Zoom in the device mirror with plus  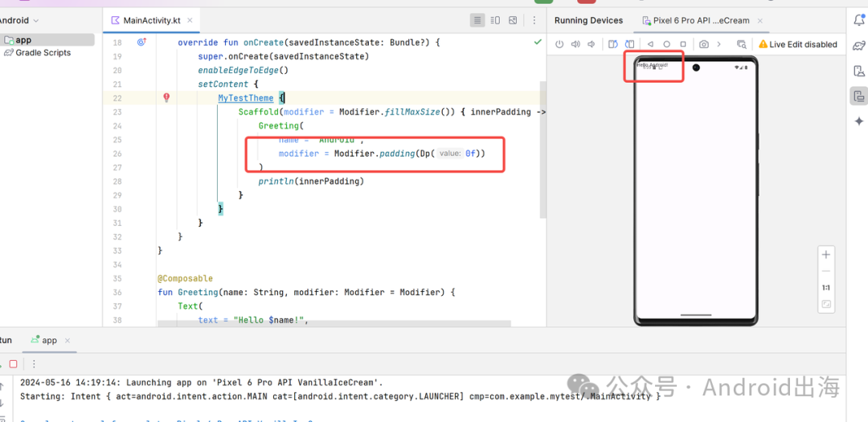826,255
